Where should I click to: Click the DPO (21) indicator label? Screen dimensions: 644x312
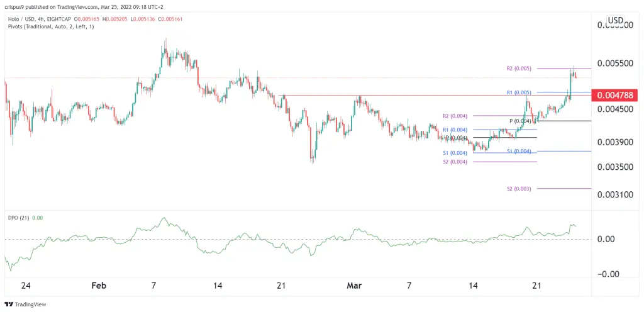[x=17, y=218]
